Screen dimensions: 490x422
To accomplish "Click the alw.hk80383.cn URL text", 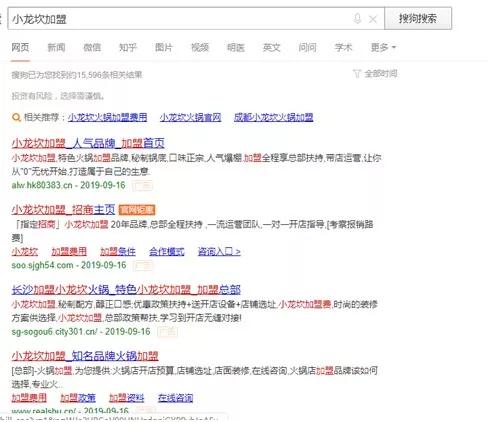I will pyautogui.click(x=42, y=185).
